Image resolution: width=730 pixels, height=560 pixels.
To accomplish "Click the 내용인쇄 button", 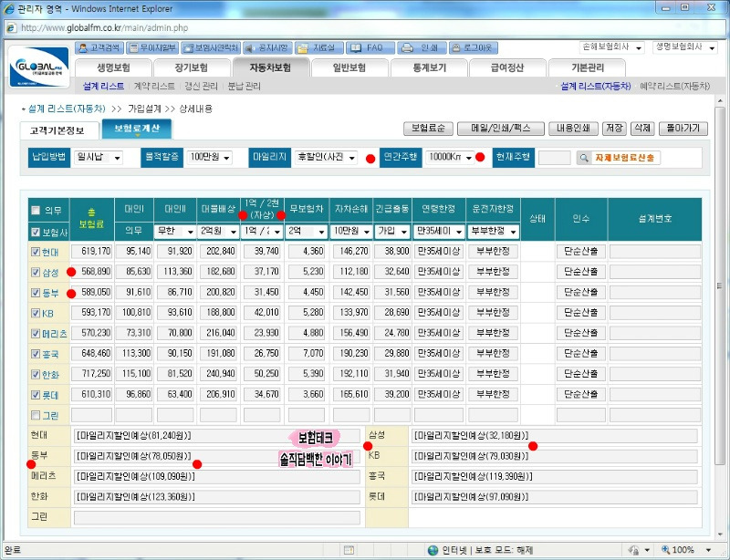I will [x=573, y=129].
